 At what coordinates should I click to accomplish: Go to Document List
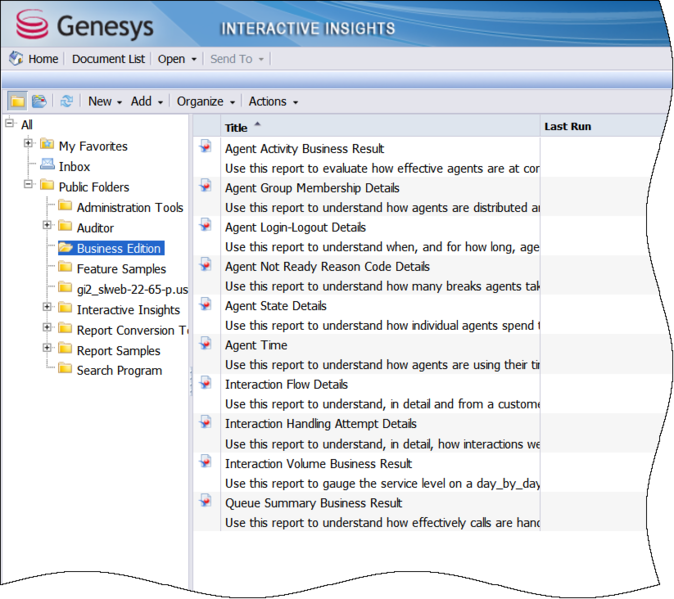(x=108, y=59)
